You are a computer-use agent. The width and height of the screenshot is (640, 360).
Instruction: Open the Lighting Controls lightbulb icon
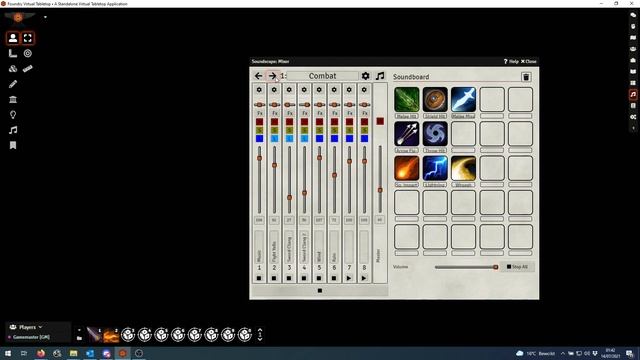[13, 115]
